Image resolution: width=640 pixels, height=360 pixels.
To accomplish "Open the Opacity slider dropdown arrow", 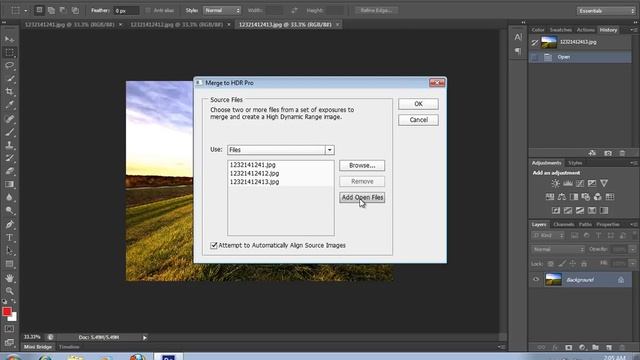I will coord(632,249).
